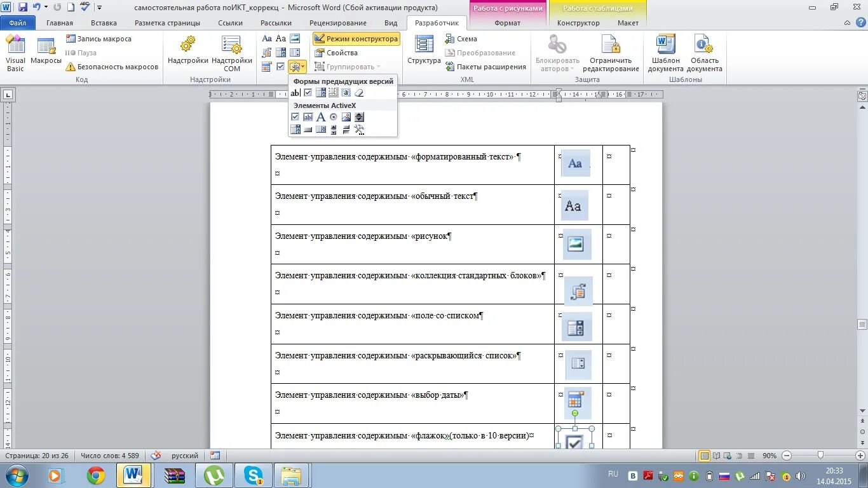Insert drop-down list content control from ribbon

coord(295,53)
